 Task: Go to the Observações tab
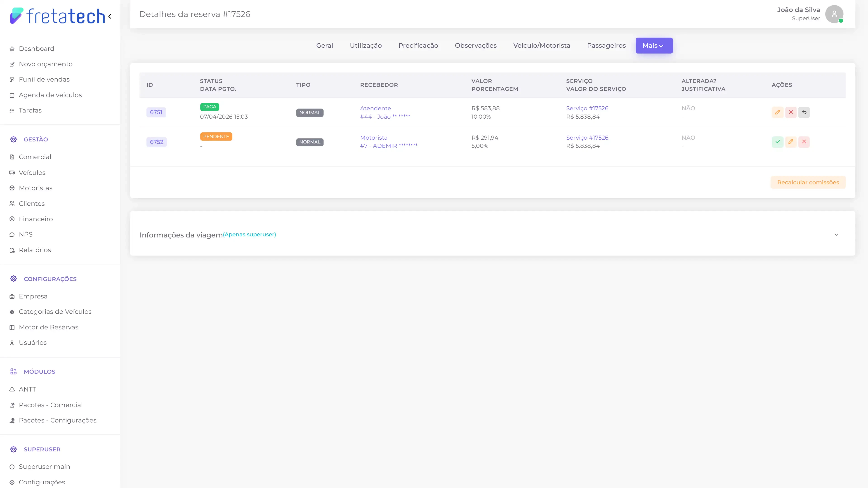click(476, 45)
